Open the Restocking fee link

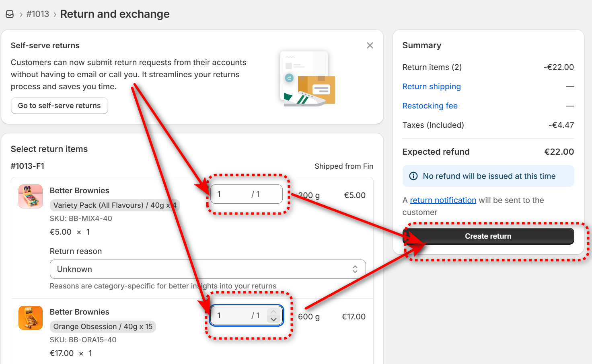pyautogui.click(x=430, y=106)
